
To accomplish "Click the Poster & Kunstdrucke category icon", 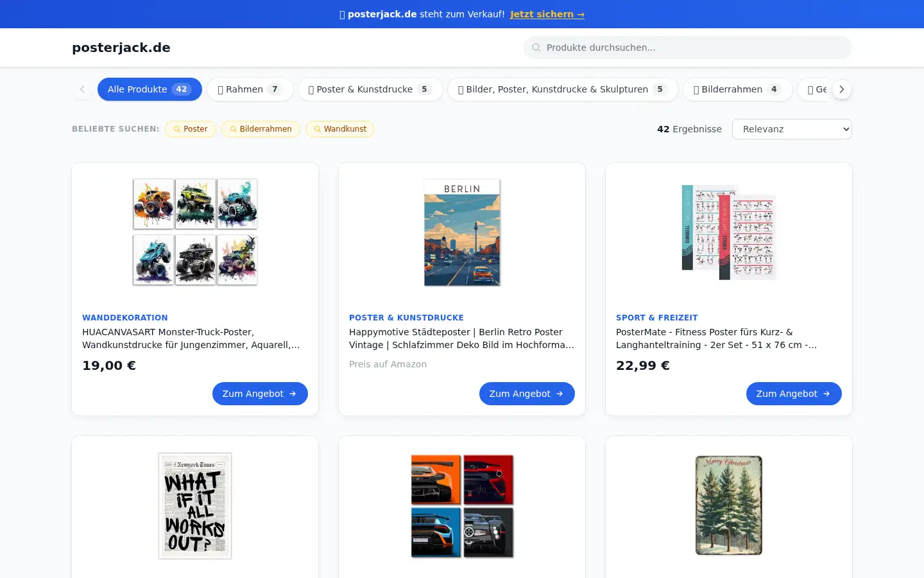I will 311,90.
